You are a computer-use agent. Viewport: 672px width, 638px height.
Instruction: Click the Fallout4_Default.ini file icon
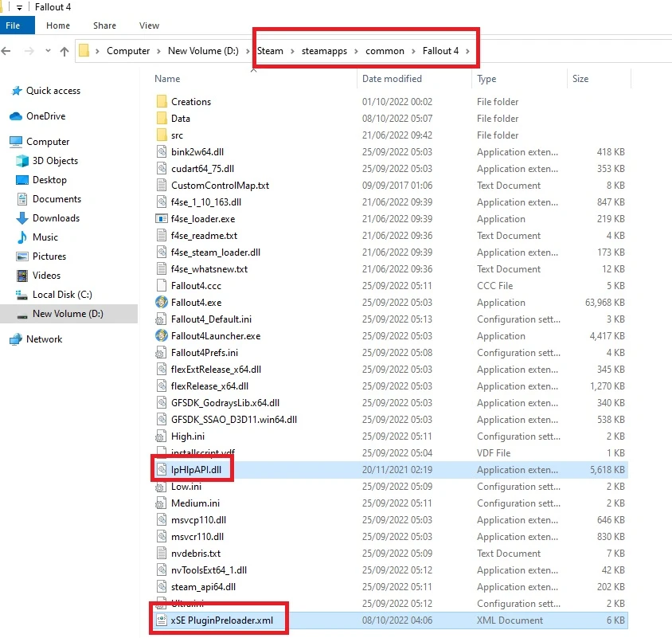161,319
